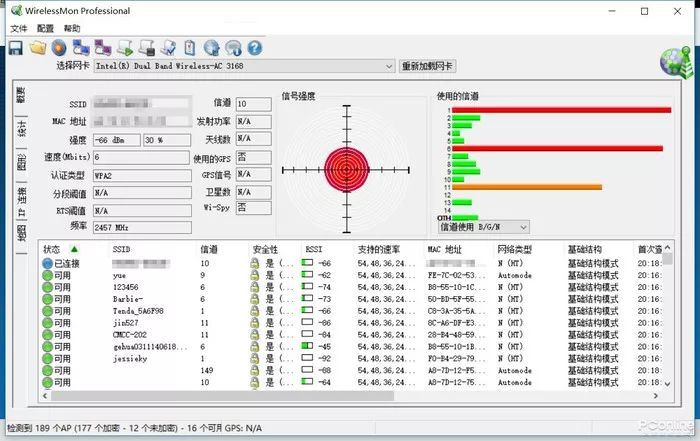Click the orange channel 11 usage bar

tap(527, 186)
